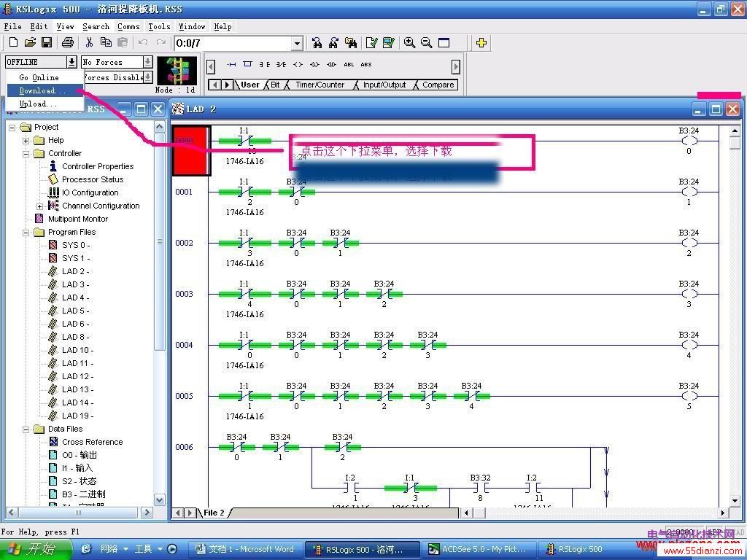Open the Forces Disabled dropdown arrow

147,77
